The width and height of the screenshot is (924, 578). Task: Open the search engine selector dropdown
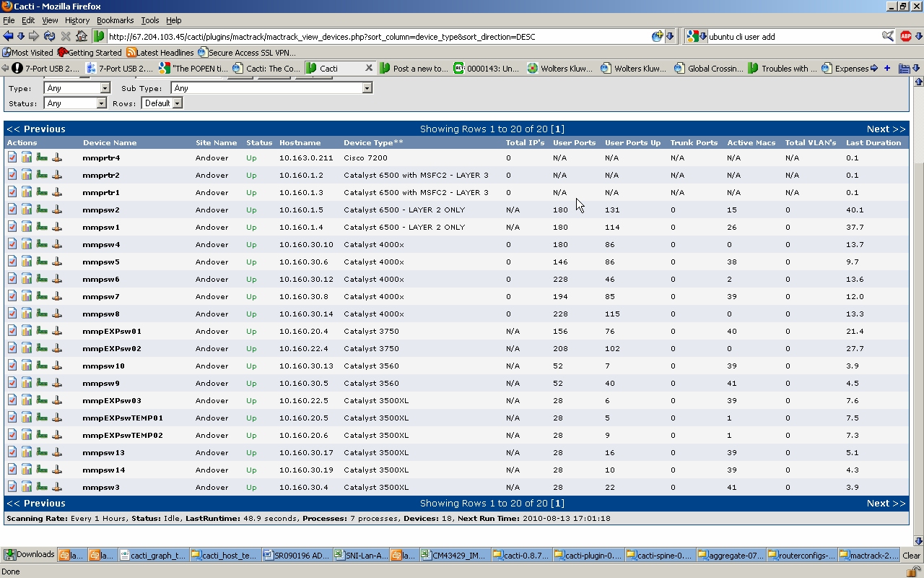tap(696, 36)
